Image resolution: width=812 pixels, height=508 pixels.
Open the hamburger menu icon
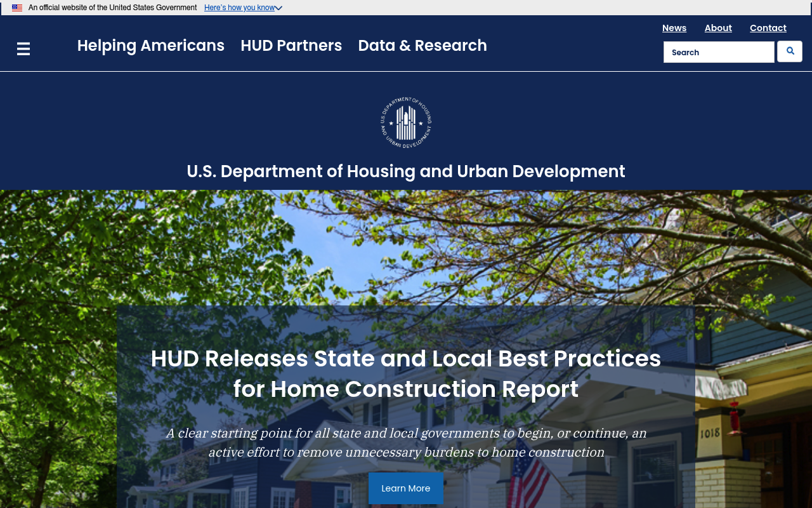[23, 49]
